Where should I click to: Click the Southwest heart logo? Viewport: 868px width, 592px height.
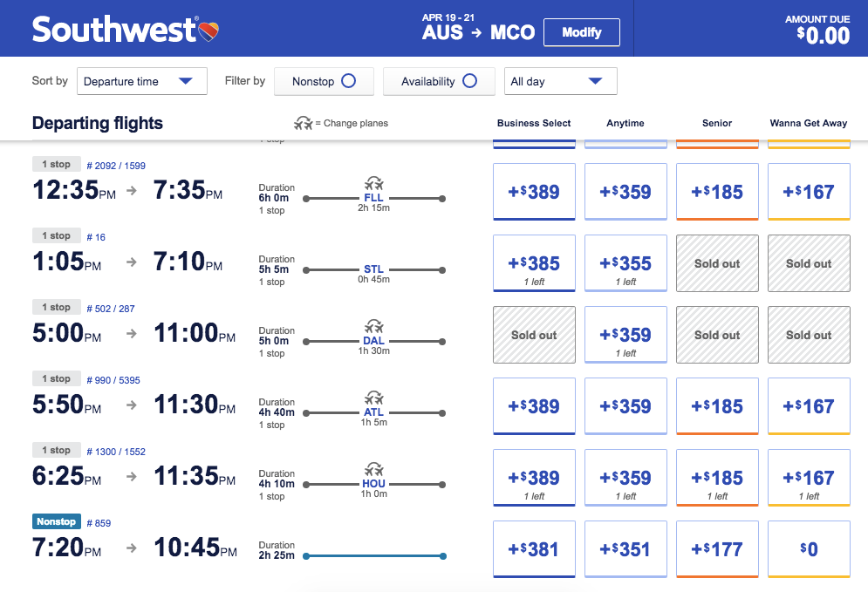[x=208, y=32]
